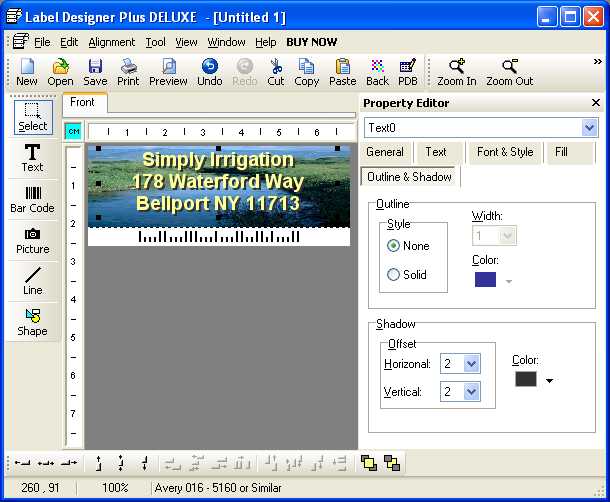Click the Print toolbar icon
The width and height of the screenshot is (610, 502).
[128, 72]
